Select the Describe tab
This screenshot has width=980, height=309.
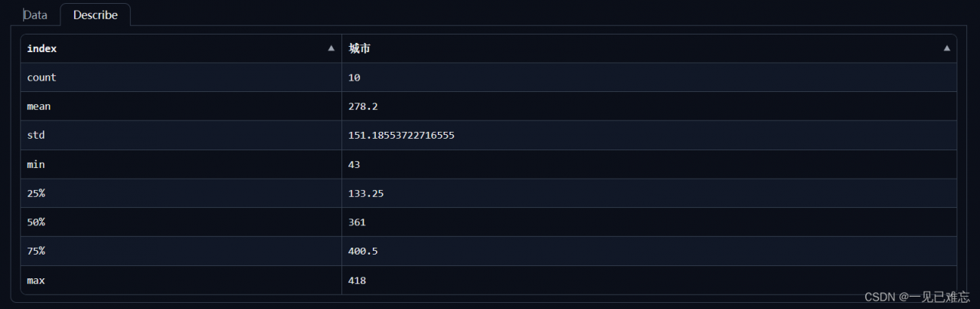[95, 15]
